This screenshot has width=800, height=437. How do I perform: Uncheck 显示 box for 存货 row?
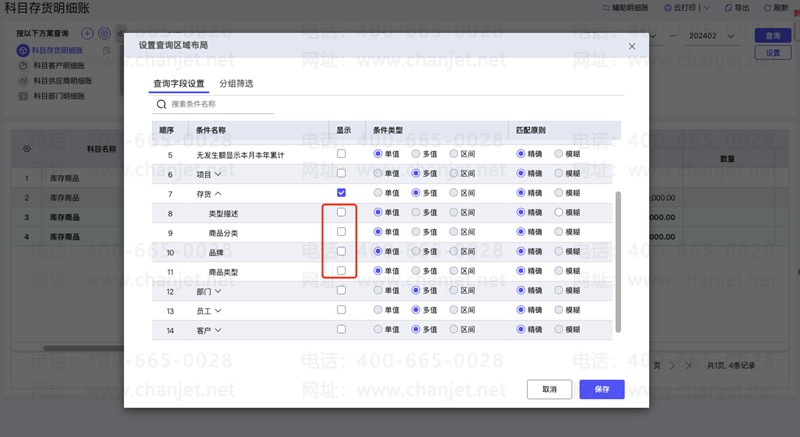pos(341,192)
